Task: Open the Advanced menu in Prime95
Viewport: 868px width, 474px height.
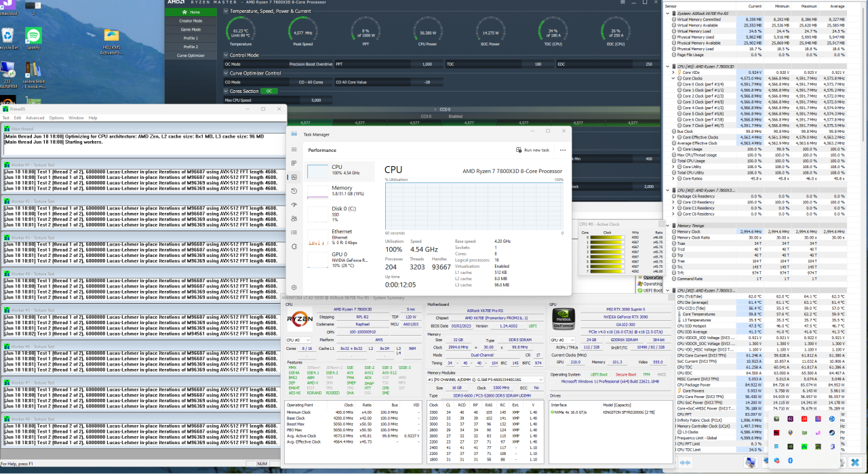Action: pyautogui.click(x=35, y=118)
